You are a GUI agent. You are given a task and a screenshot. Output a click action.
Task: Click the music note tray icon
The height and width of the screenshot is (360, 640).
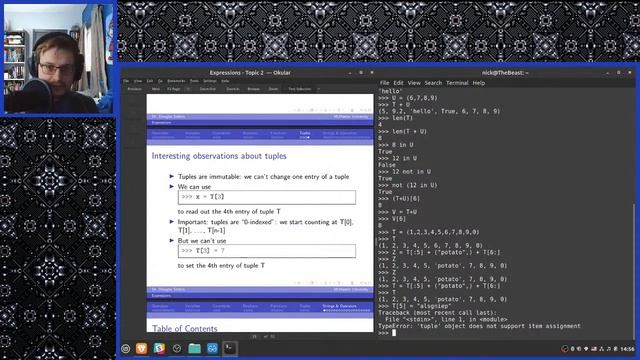click(x=608, y=349)
